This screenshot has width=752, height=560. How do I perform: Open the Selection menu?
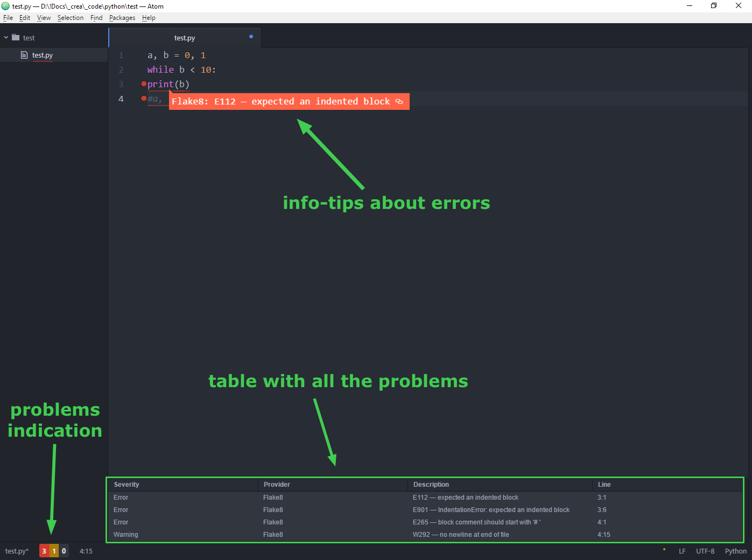click(x=71, y=17)
